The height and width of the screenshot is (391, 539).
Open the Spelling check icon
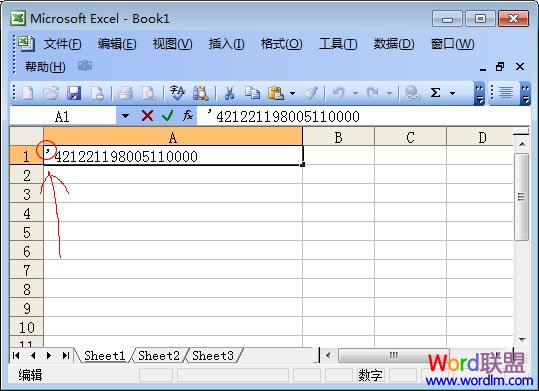pos(177,93)
